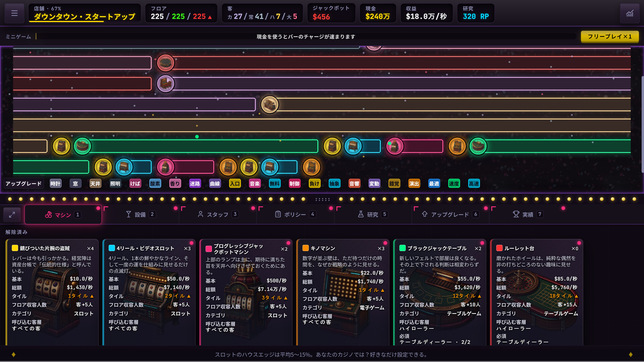This screenshot has width=644, height=362.
Task: Click the 現金 $240万 display
Action: coord(378,13)
